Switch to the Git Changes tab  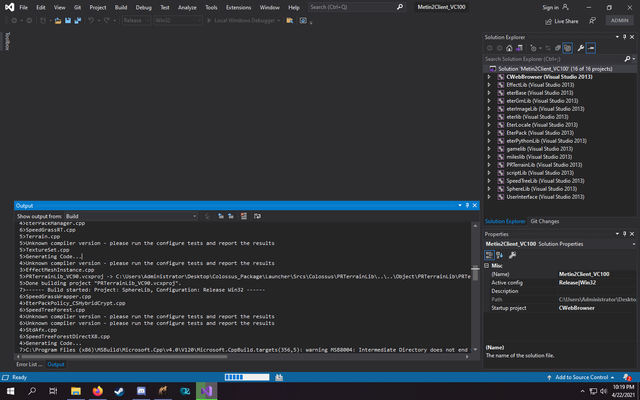(544, 221)
